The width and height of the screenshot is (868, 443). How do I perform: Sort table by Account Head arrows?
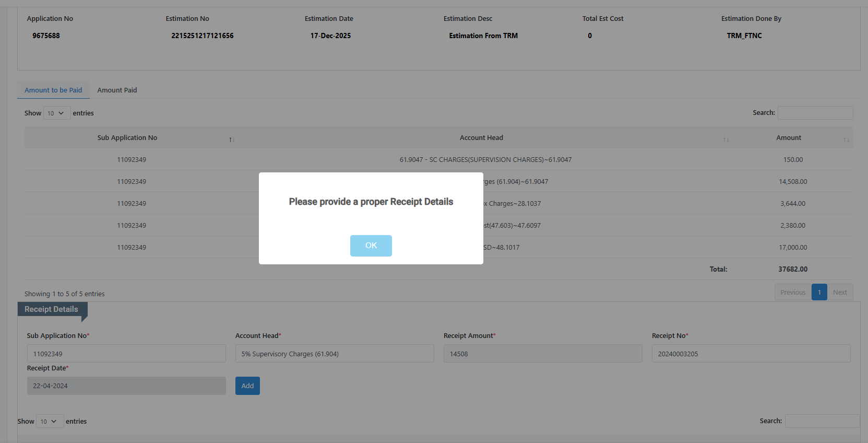pyautogui.click(x=726, y=139)
